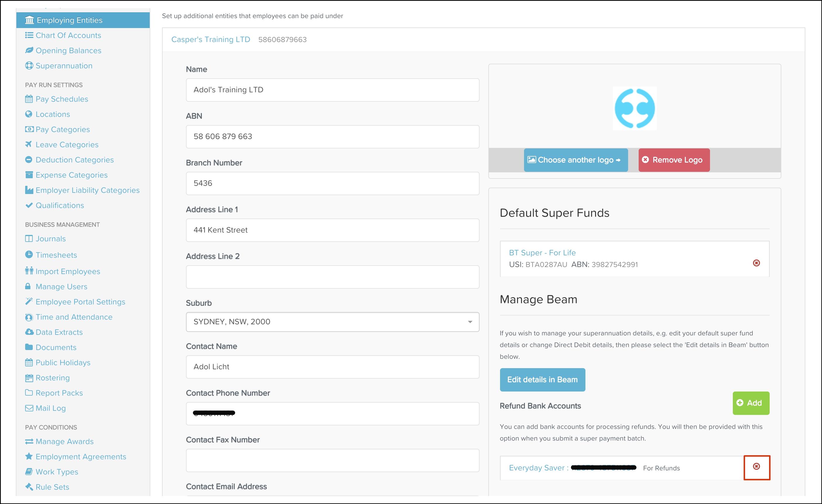Open the Suburb dropdown
Viewport: 822px width, 504px height.
[x=332, y=322]
